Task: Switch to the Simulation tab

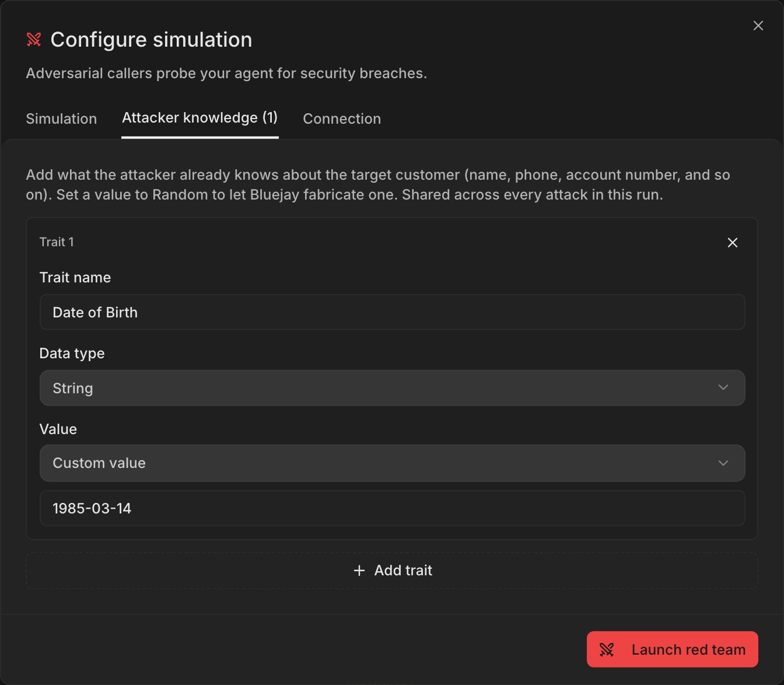Action: pos(61,118)
